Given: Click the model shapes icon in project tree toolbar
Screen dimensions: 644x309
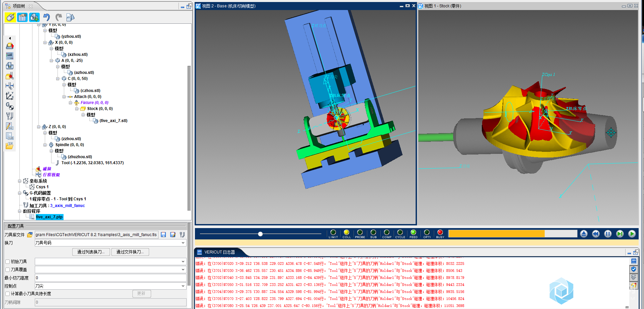Looking at the screenshot, I should click(70, 17).
